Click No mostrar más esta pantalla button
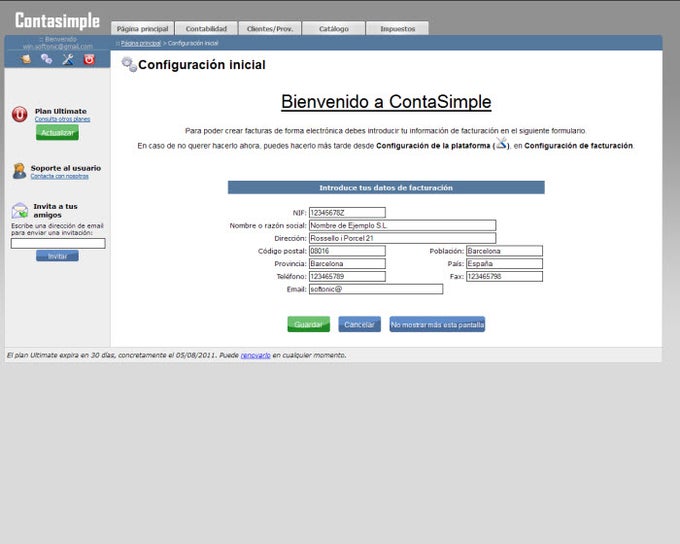The height and width of the screenshot is (544, 680). [x=437, y=324]
